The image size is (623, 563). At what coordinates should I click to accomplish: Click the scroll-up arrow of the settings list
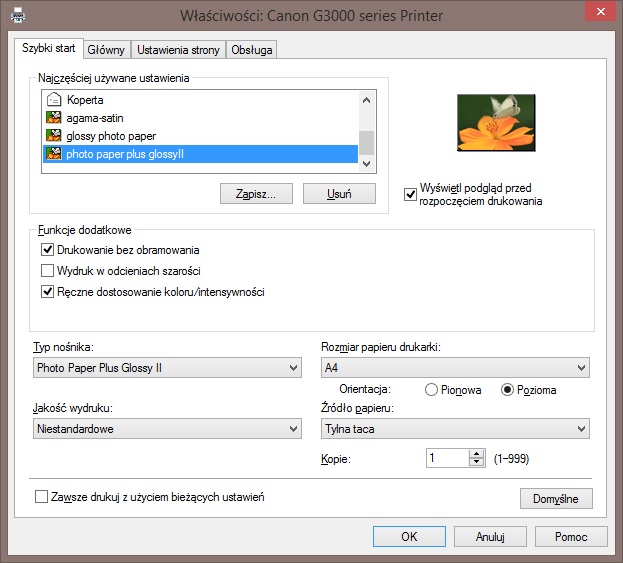367,100
